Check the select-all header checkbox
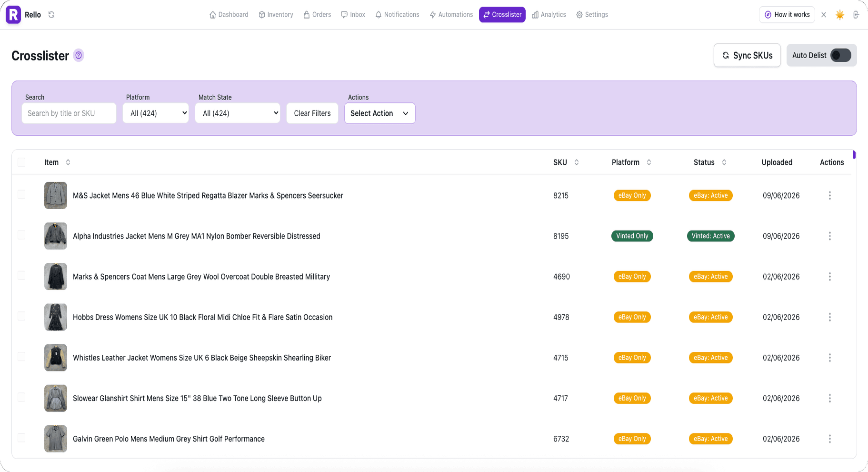Screen dimensions: 868x472 click(21, 162)
